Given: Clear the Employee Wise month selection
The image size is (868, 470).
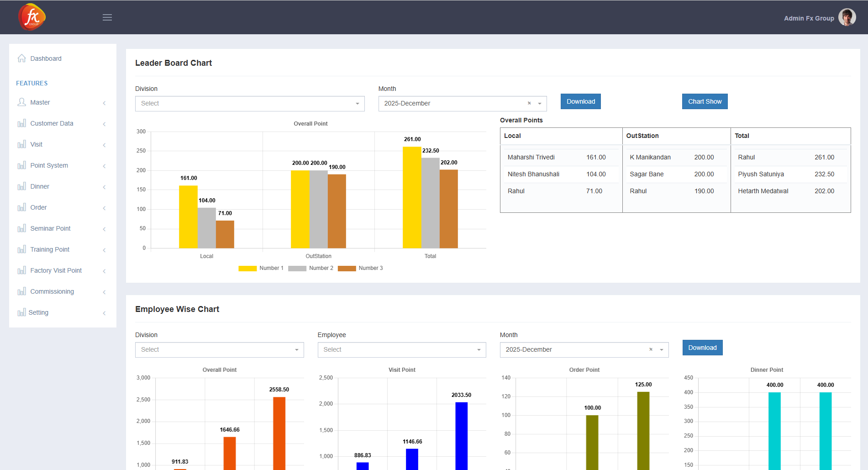Looking at the screenshot, I should pos(651,349).
